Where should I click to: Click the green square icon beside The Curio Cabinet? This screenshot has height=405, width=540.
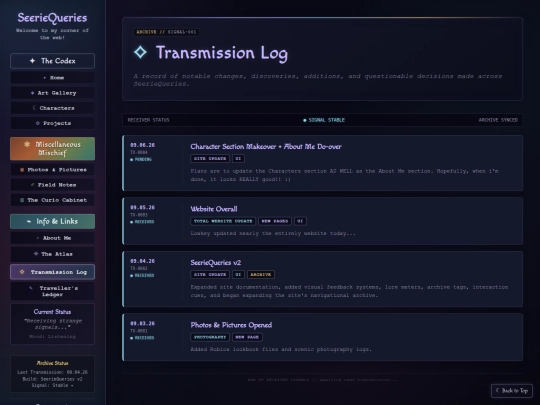pos(22,200)
